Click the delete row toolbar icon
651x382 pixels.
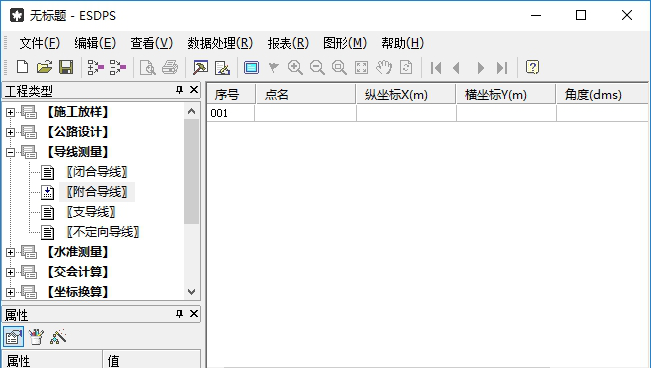(117, 67)
